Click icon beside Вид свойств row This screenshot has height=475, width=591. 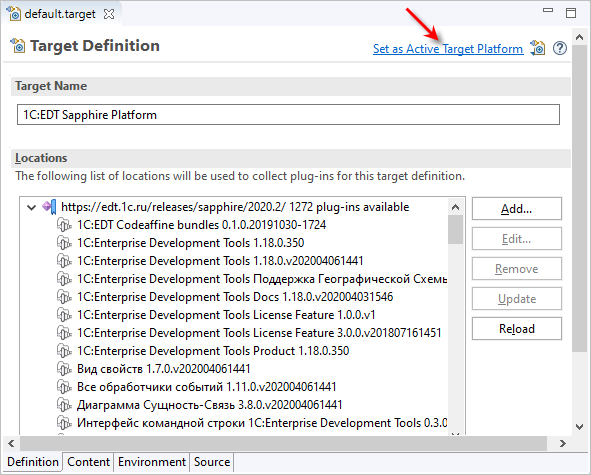pyautogui.click(x=64, y=369)
